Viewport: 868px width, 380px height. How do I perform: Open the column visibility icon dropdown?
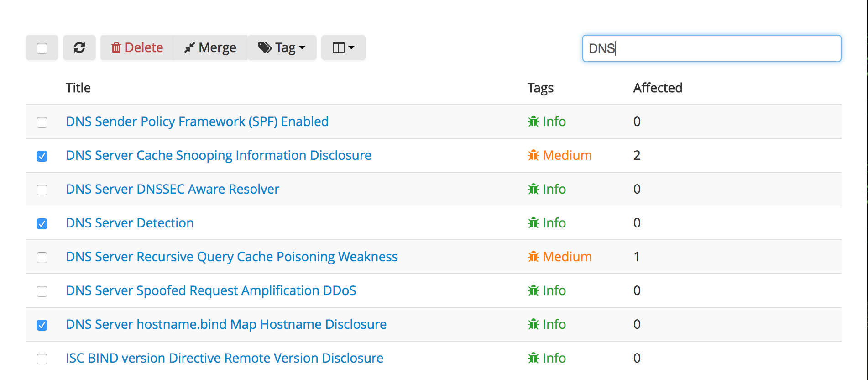pos(343,47)
